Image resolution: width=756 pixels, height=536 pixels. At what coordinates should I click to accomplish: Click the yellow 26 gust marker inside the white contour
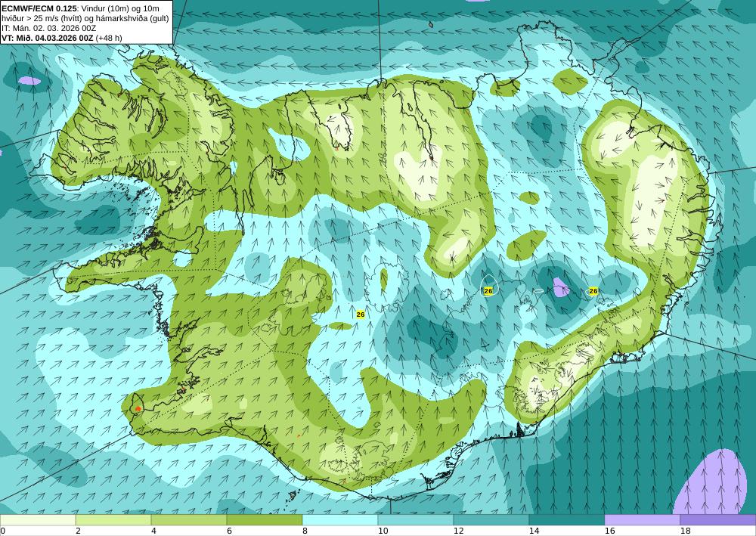[488, 291]
